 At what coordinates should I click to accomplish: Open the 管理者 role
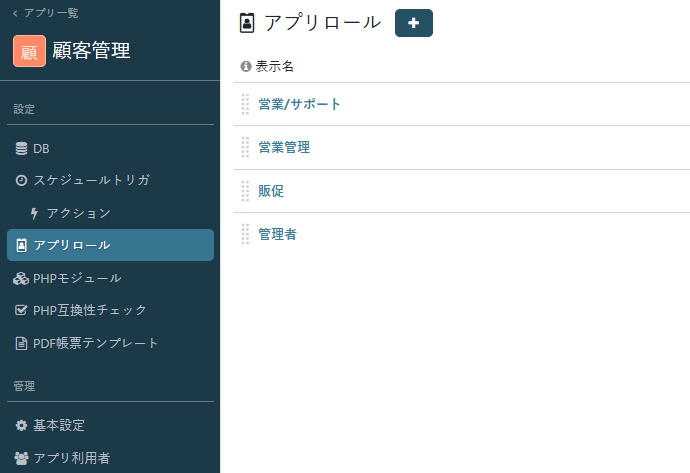(x=277, y=234)
